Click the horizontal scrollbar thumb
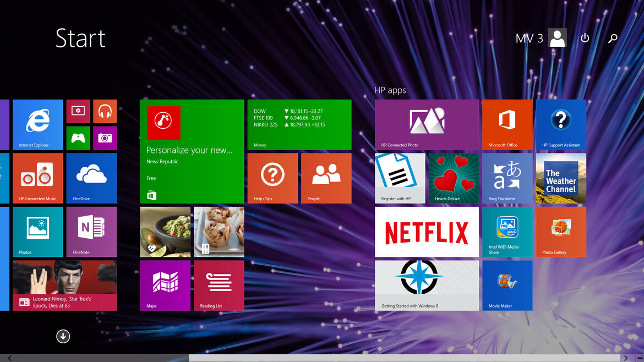Viewport: 644px width, 362px height. click(x=404, y=358)
